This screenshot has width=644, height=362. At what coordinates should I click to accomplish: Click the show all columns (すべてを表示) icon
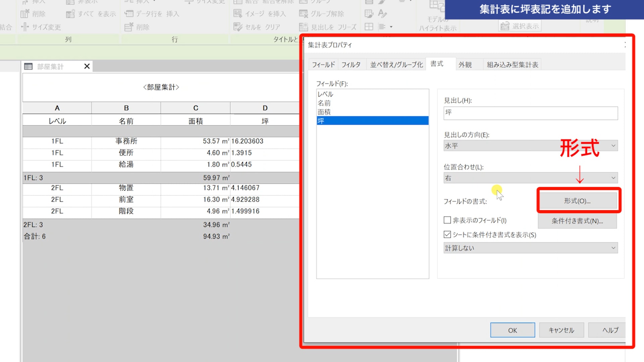70,14
